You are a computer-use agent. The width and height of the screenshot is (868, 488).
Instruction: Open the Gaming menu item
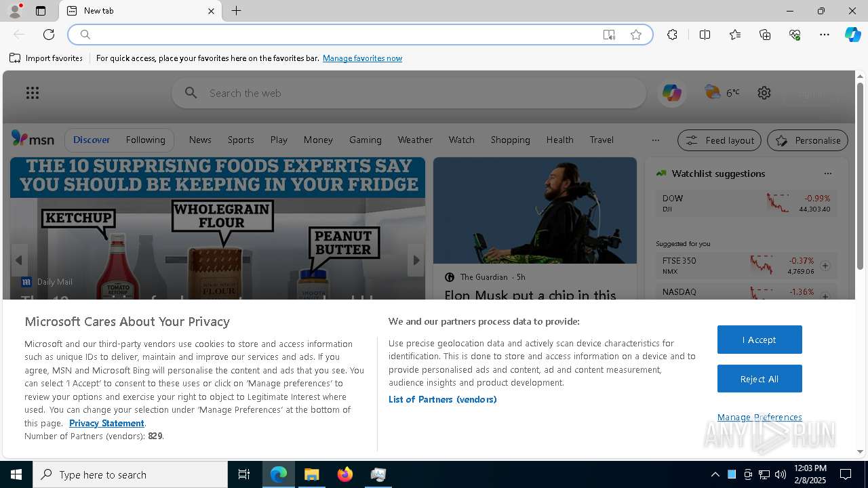click(x=366, y=140)
